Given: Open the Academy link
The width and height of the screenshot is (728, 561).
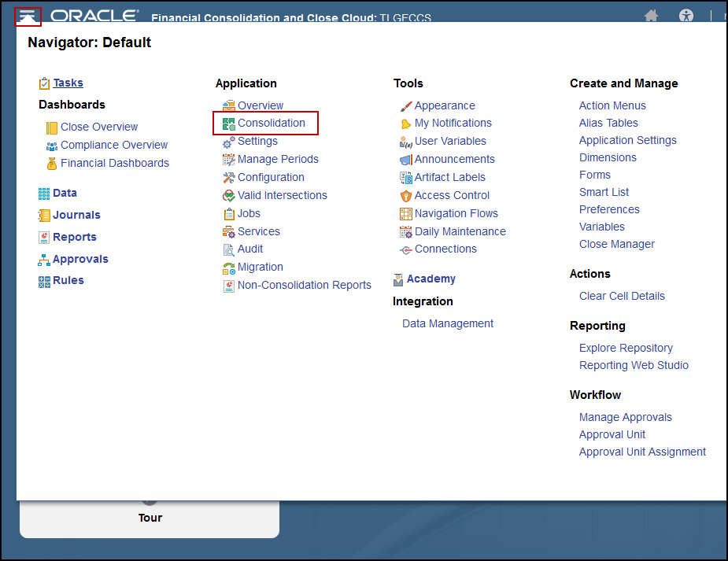Looking at the screenshot, I should (x=431, y=279).
